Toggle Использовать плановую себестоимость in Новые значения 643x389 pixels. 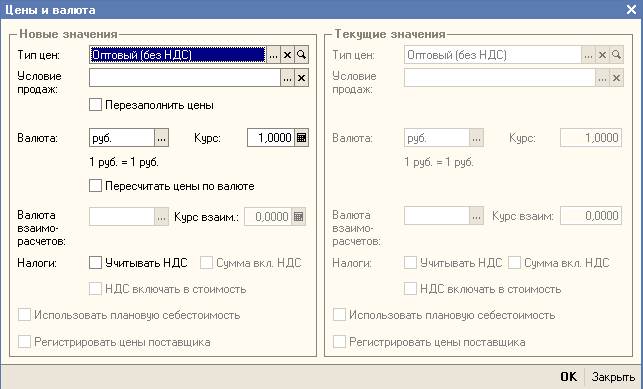24,315
